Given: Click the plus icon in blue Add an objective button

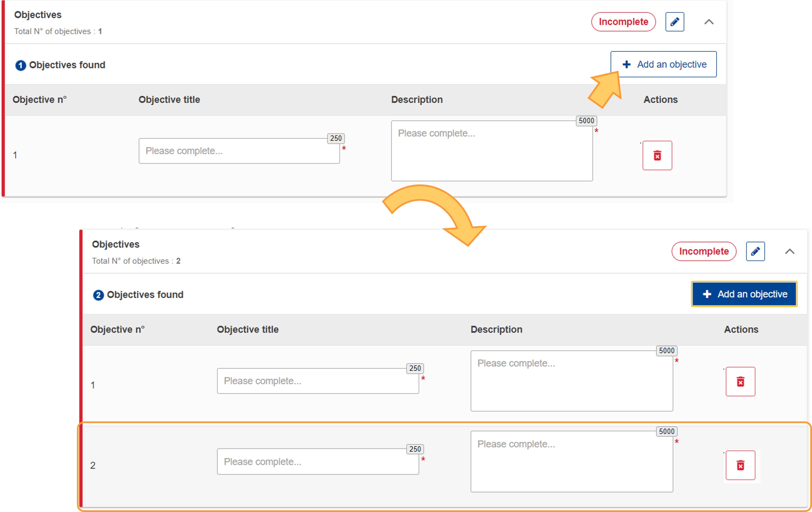Looking at the screenshot, I should pos(707,294).
